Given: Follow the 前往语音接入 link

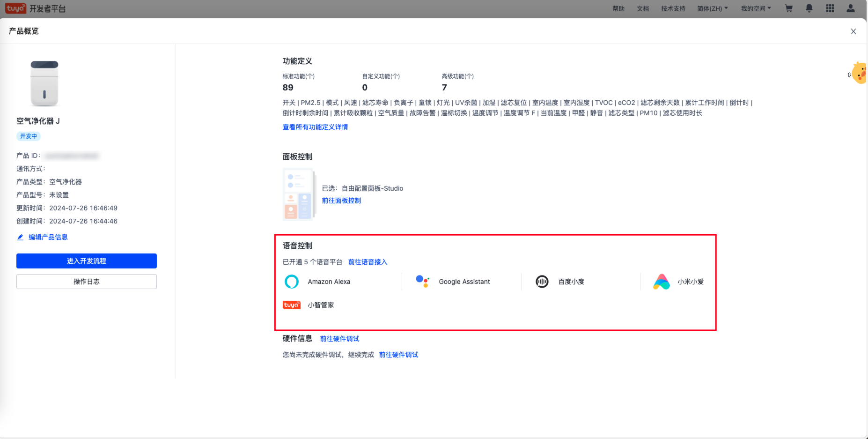Looking at the screenshot, I should (368, 262).
